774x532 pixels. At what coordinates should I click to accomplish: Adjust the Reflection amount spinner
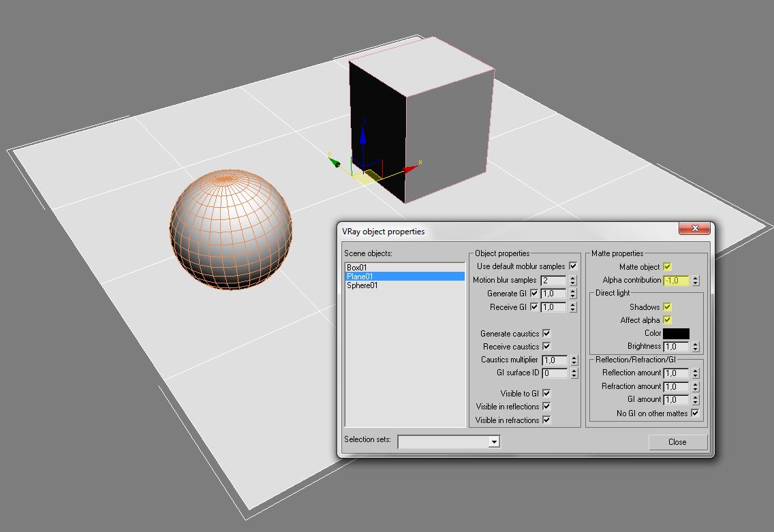[696, 373]
